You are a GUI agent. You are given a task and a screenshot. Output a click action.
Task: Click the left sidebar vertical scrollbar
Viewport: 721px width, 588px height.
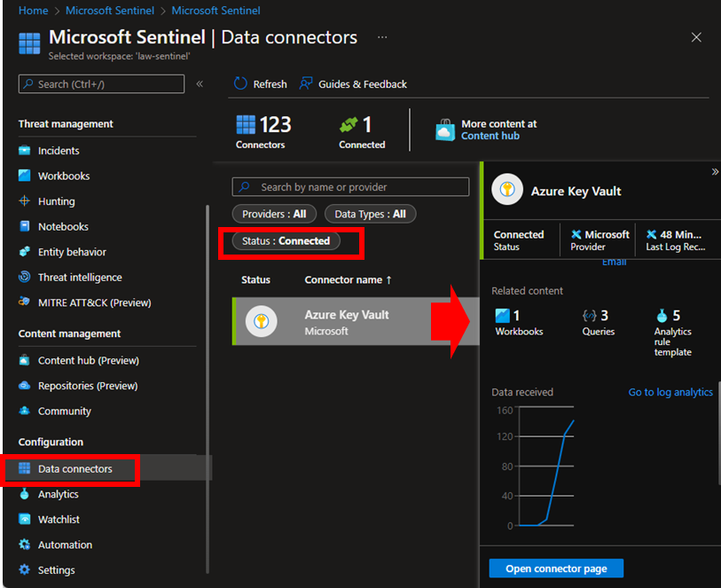pyautogui.click(x=208, y=389)
